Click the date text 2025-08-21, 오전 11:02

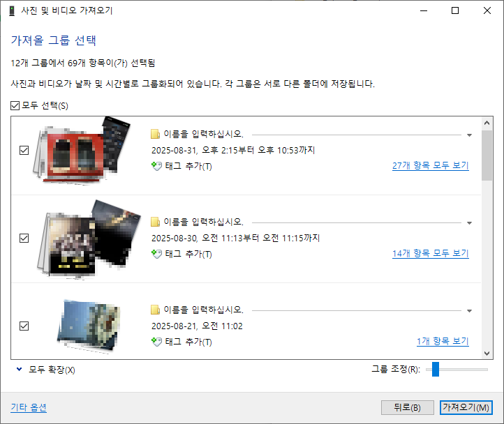point(197,326)
